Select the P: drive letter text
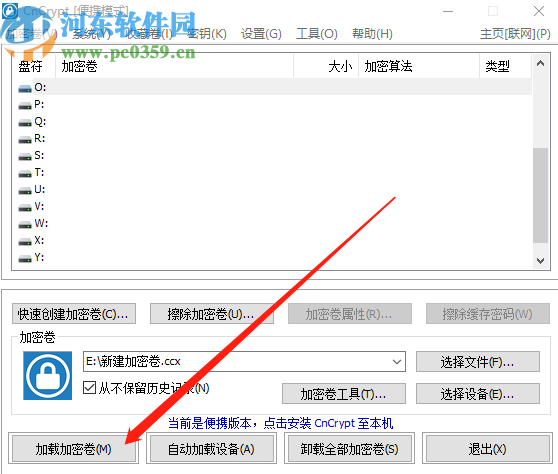This screenshot has width=558, height=474. [39, 104]
